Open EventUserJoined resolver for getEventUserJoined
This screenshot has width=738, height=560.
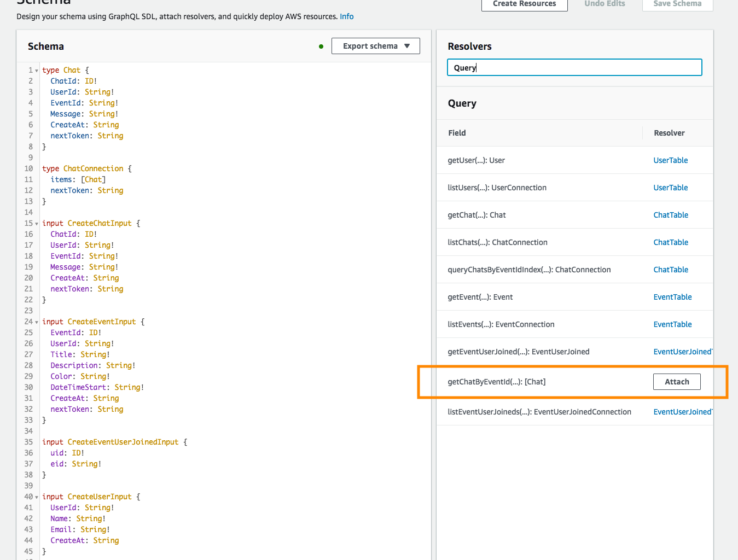(x=683, y=352)
